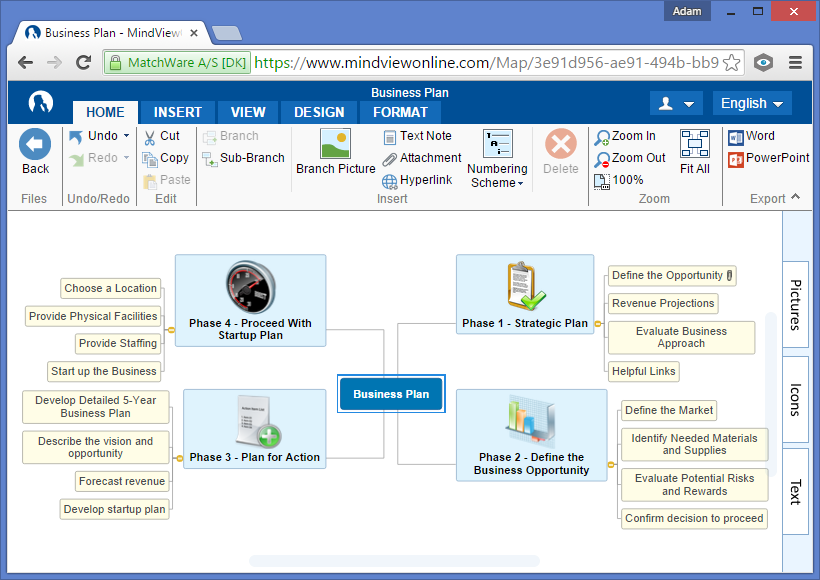Click Fit All
The image size is (820, 580).
(694, 152)
